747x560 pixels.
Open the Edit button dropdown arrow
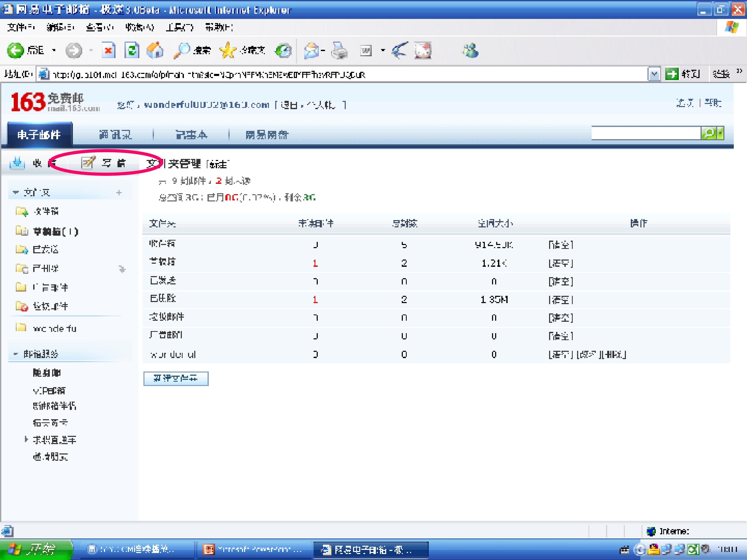click(x=383, y=51)
